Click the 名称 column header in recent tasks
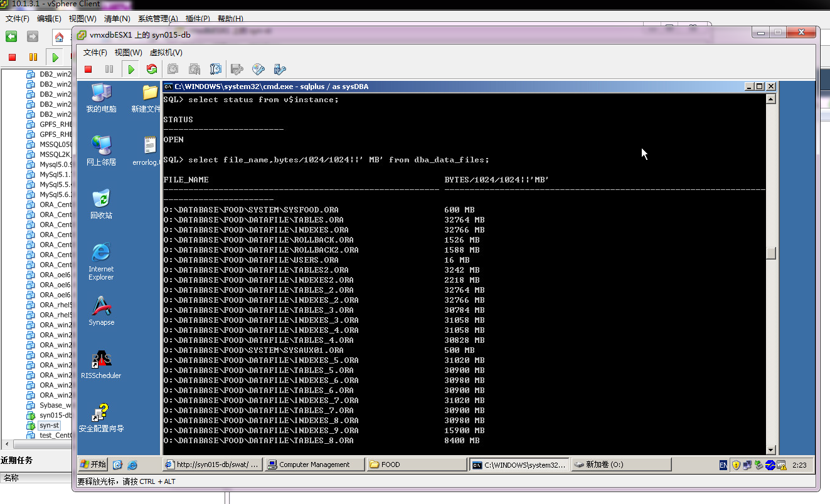830x504 pixels. 11,478
